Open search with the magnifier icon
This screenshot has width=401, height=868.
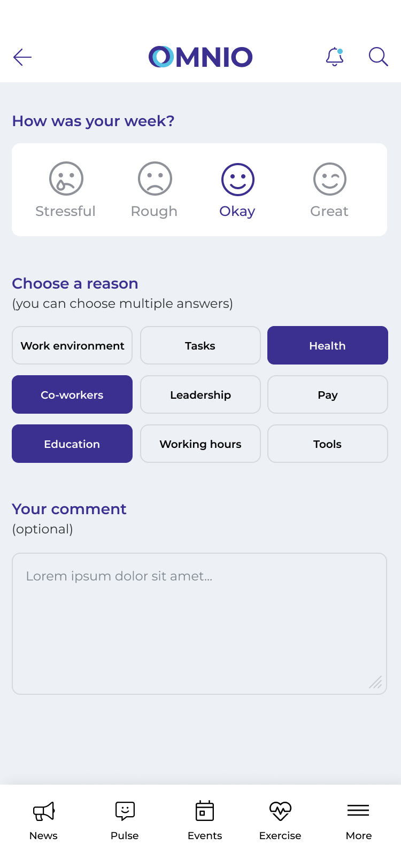tap(378, 57)
